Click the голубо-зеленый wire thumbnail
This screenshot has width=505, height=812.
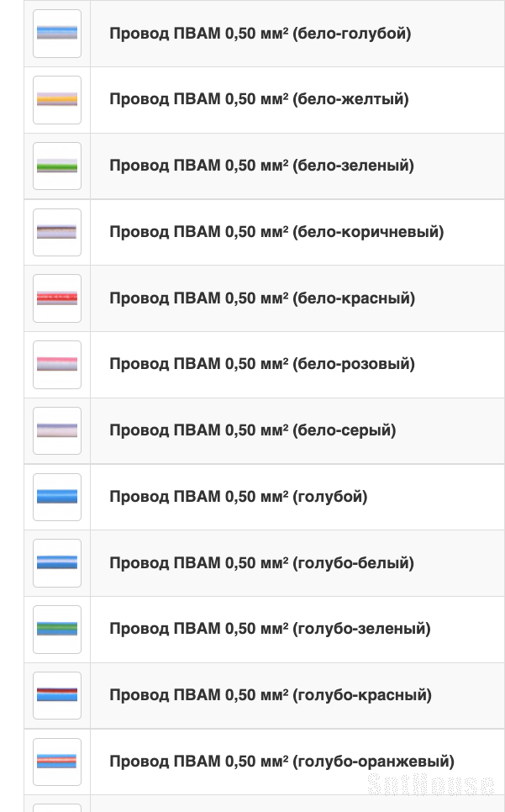(x=57, y=630)
